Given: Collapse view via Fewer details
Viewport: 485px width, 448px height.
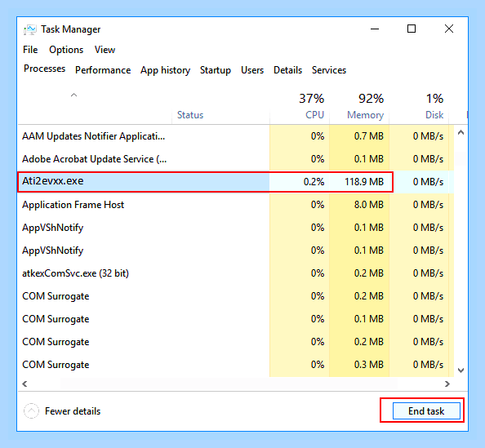Looking at the screenshot, I should (73, 411).
